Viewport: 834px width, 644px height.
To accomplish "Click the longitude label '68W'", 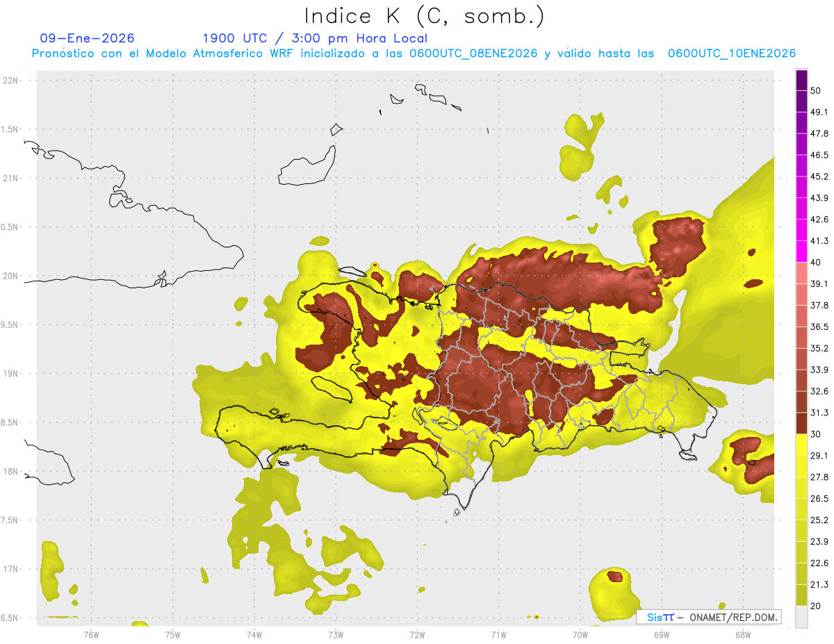I will click(x=742, y=634).
